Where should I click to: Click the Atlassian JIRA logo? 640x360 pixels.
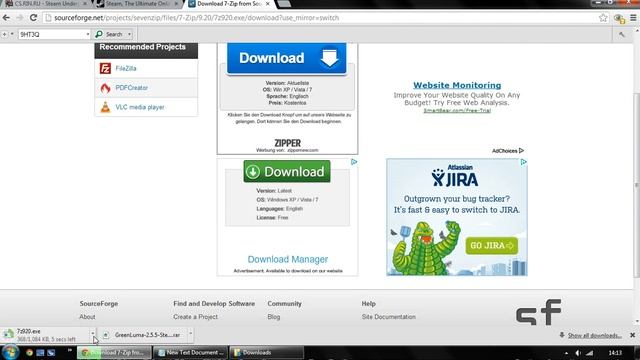coord(455,176)
